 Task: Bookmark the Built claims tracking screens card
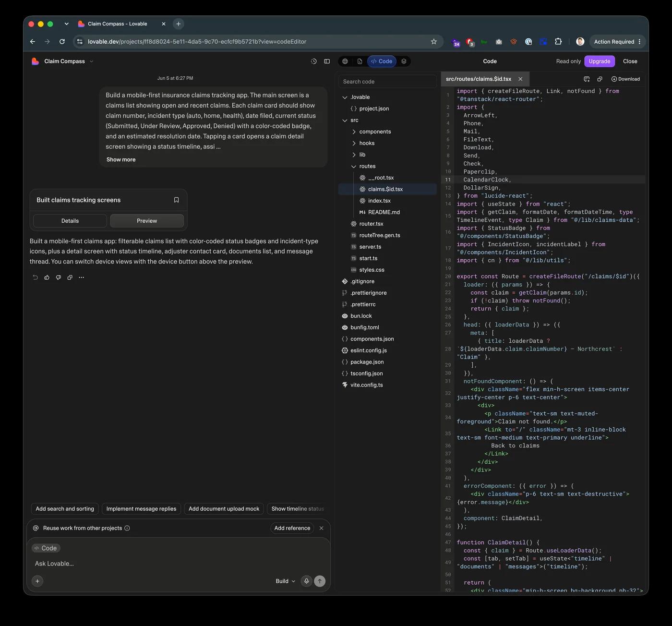[x=176, y=200]
